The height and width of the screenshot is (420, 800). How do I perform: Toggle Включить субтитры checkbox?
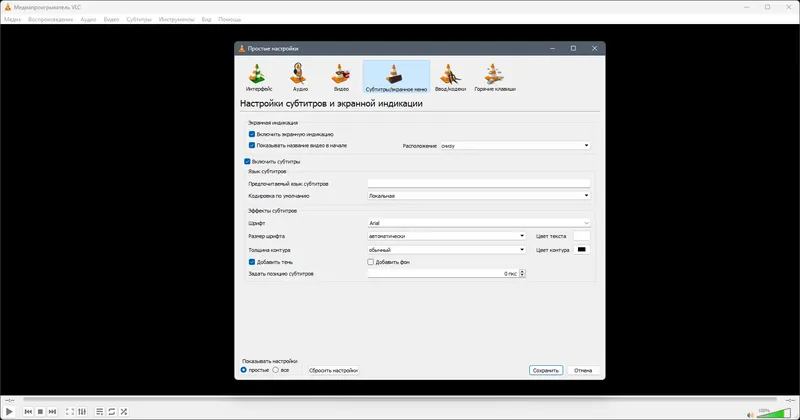click(247, 161)
